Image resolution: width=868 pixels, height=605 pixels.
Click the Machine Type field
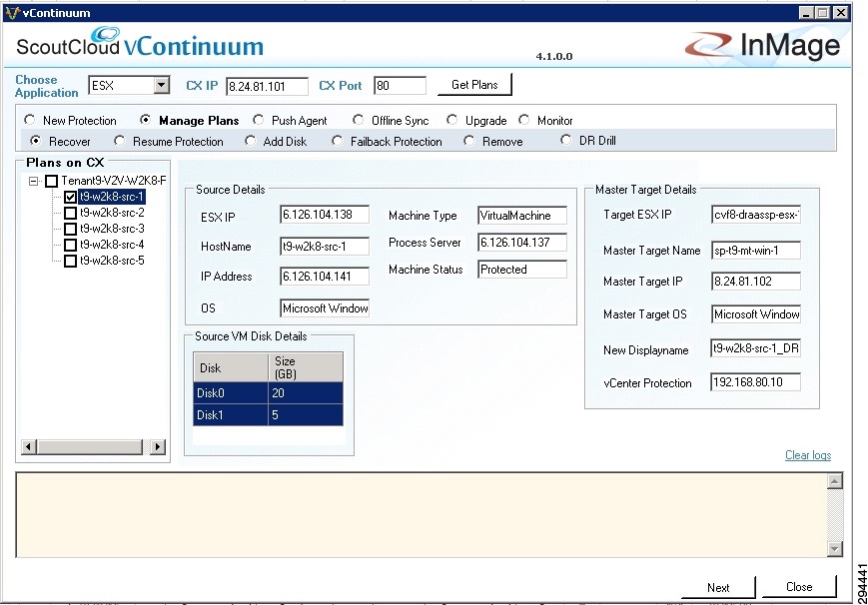(x=522, y=216)
